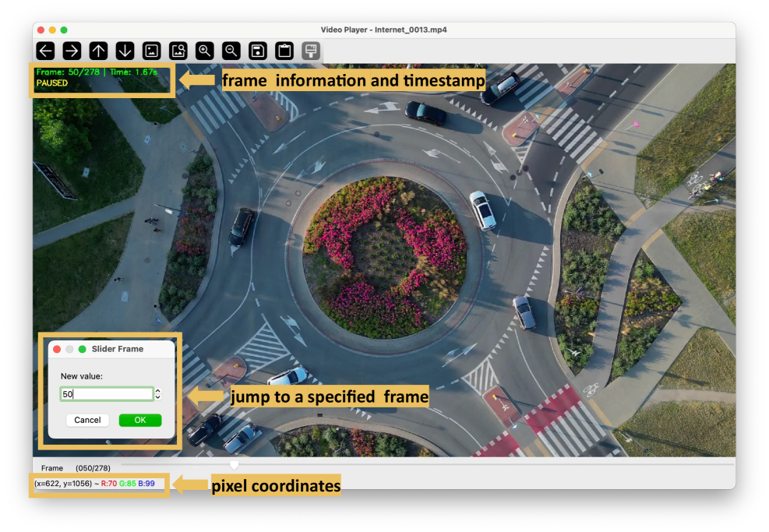Zoom in using the magnifier plus icon
Screen dimensions: 769x532
click(x=205, y=51)
